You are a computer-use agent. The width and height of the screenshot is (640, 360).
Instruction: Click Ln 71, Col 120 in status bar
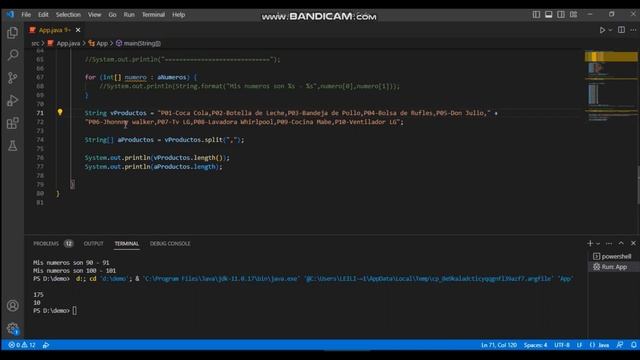499,345
